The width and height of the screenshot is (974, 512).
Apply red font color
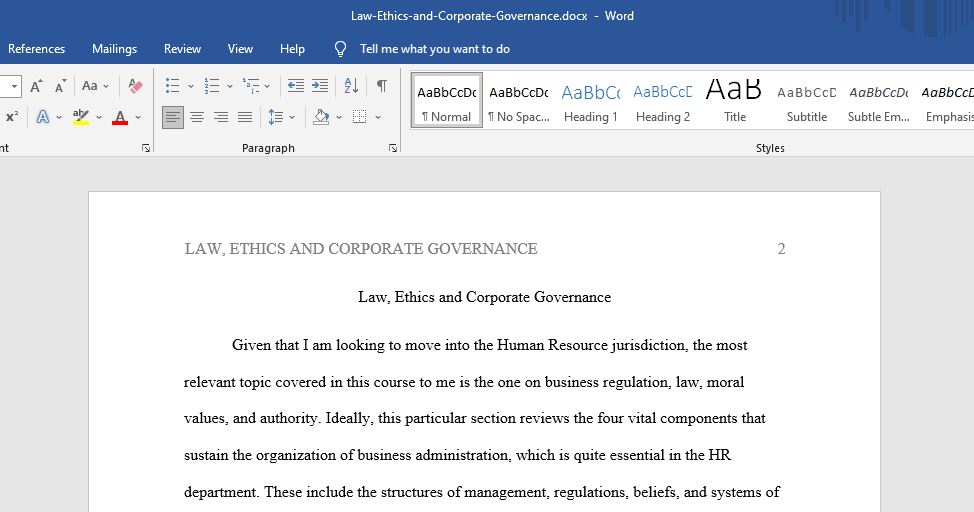(x=121, y=117)
